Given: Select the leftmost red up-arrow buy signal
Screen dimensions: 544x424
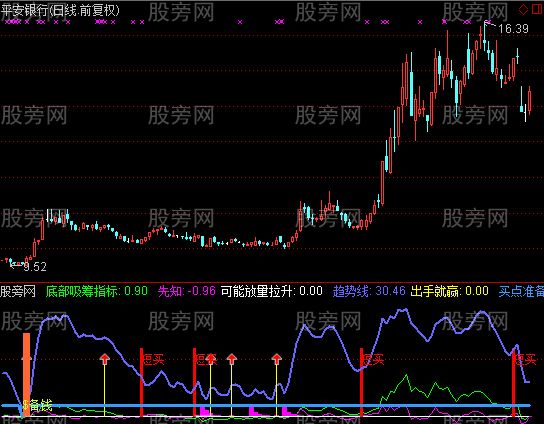Looking at the screenshot, I should point(105,359).
